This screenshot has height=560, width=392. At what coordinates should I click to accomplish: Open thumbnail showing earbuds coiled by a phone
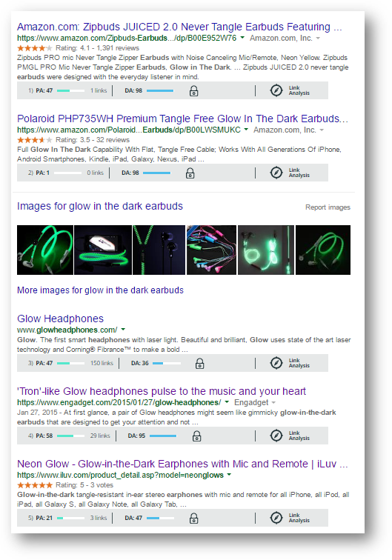tap(103, 250)
